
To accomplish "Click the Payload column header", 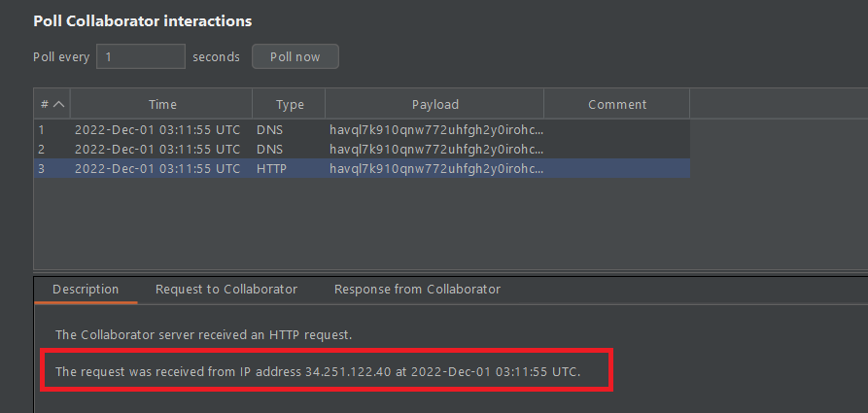I will 434,104.
